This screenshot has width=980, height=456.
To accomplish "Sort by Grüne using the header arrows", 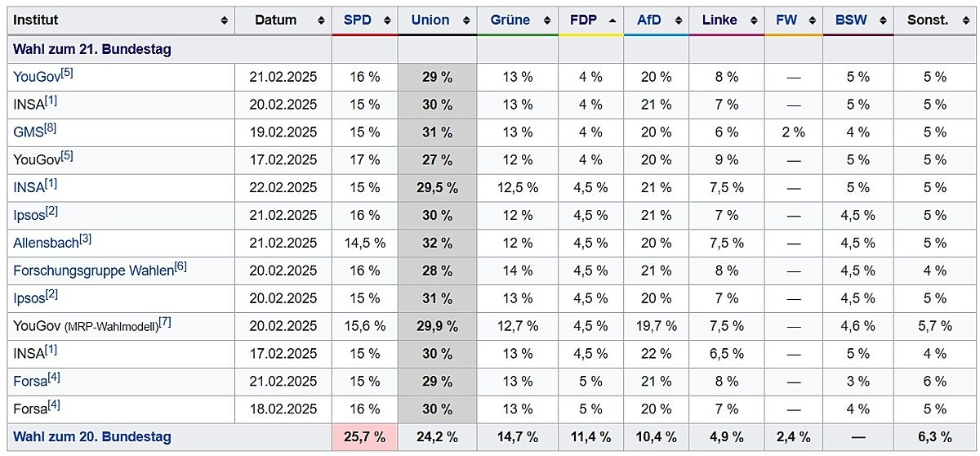I will [x=546, y=20].
